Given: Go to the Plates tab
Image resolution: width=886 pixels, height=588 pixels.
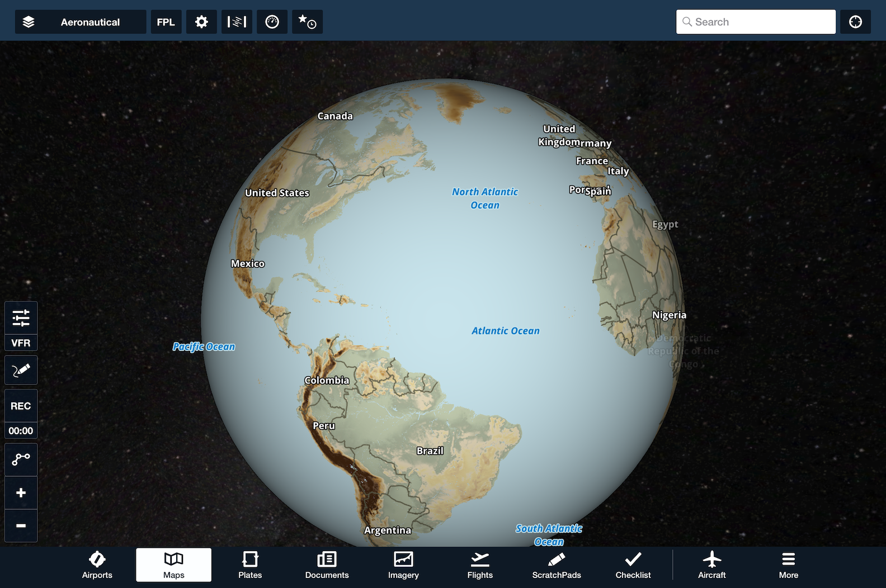Looking at the screenshot, I should coord(250,565).
